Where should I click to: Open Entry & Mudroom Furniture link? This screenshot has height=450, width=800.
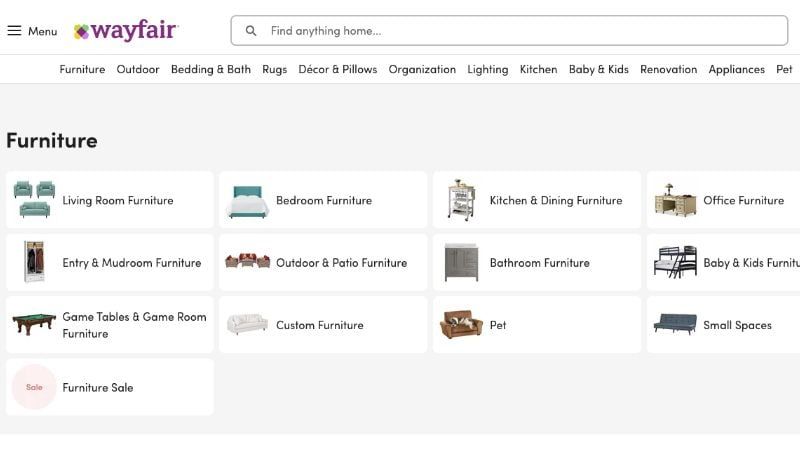pyautogui.click(x=132, y=263)
